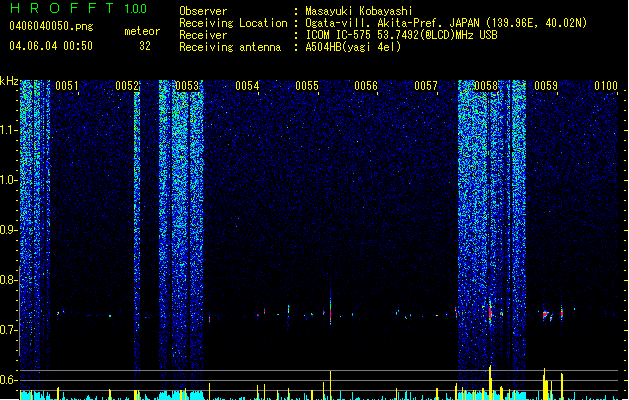This screenshot has height=400, width=629.
Task: Click the tallest yellow peak near 0058
Action: pyautogui.click(x=490, y=382)
